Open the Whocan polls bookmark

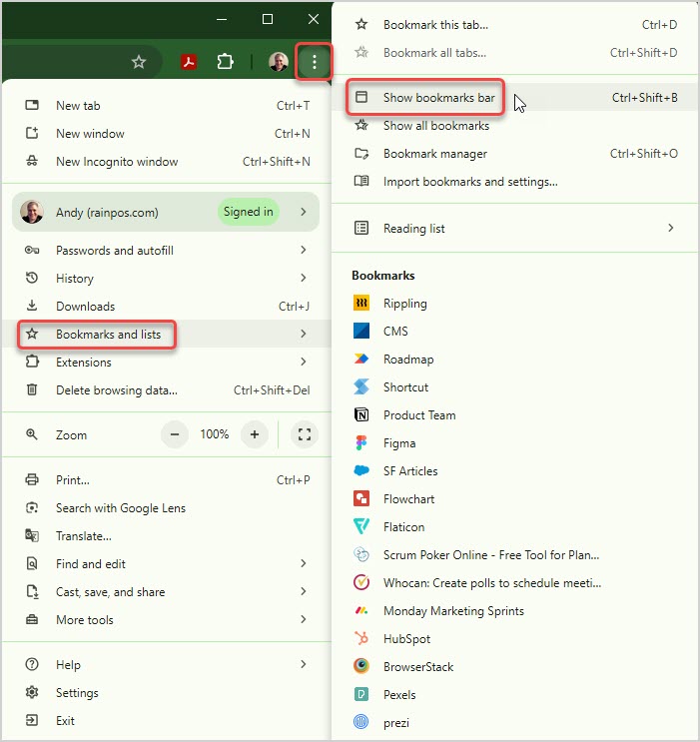click(515, 582)
